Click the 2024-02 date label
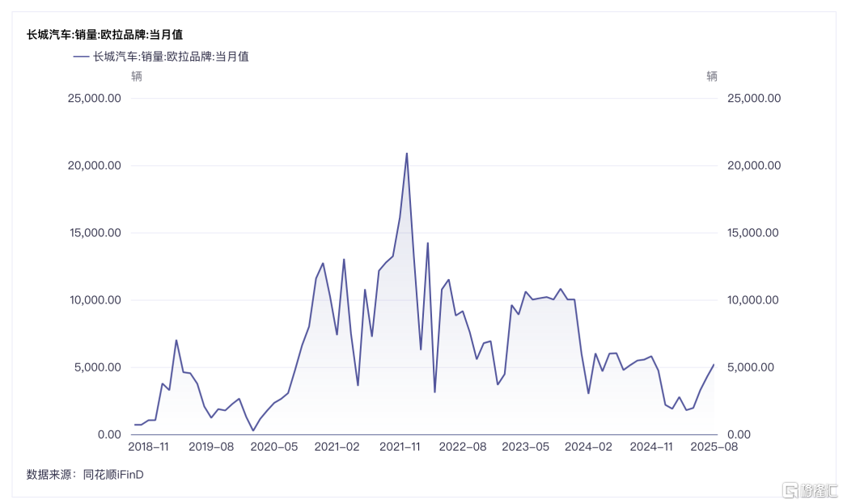Viewport: 843px width, 504px height. [x=589, y=447]
